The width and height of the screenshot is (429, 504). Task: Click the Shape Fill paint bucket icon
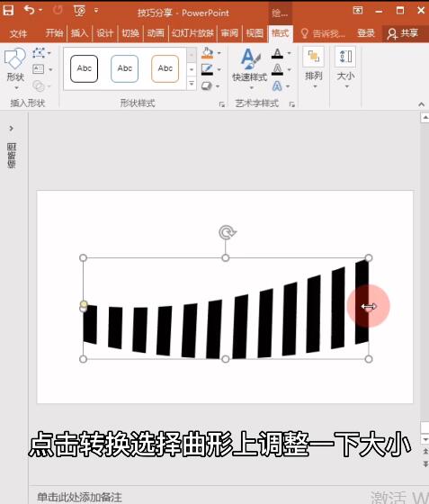[207, 53]
